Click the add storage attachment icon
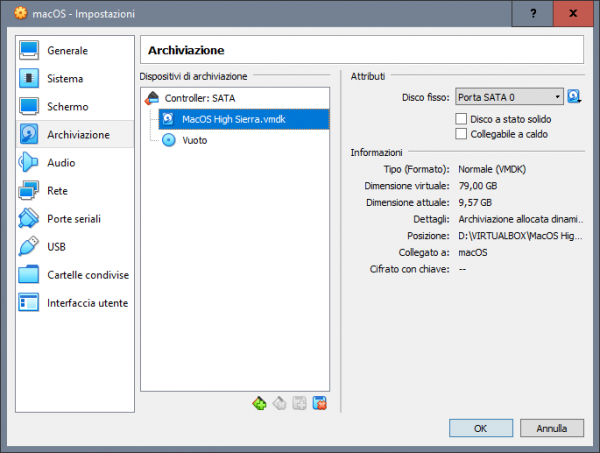 point(299,403)
